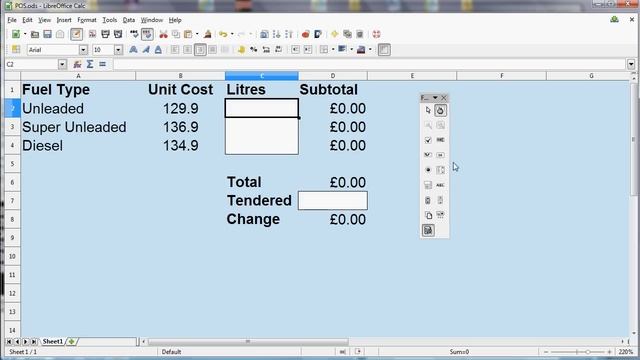Open the Edit menu

point(27,20)
